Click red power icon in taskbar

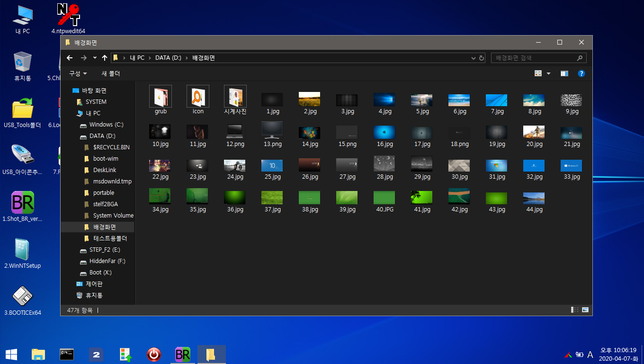(153, 354)
